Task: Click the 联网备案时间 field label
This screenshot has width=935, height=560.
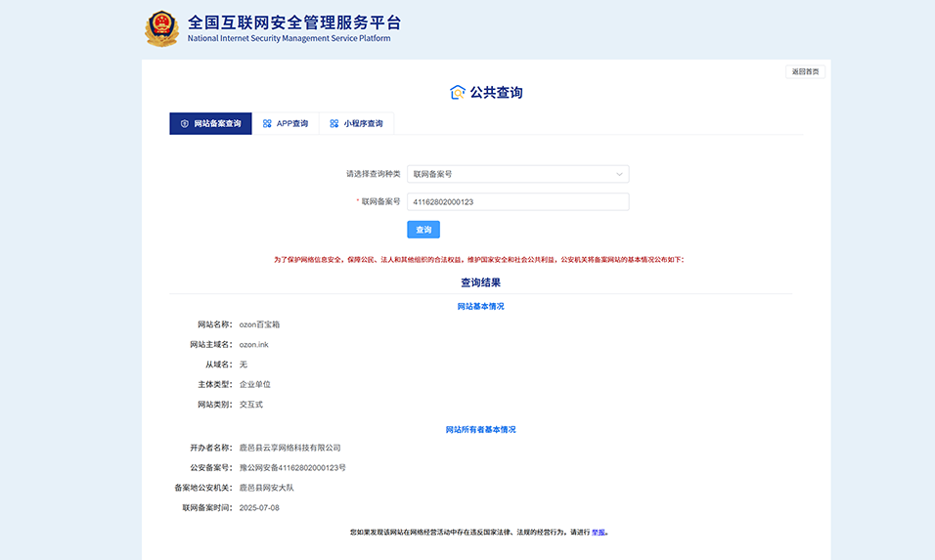Action: (207, 507)
